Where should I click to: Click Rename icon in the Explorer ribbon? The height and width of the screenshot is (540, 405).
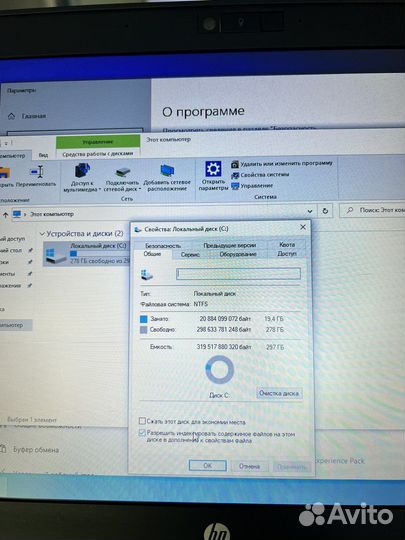tap(37, 171)
